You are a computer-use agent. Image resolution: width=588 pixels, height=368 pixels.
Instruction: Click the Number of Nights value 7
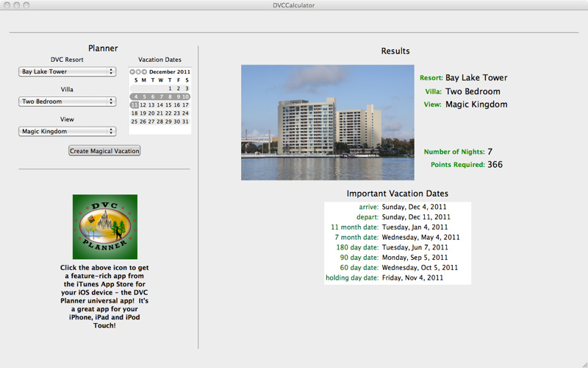pyautogui.click(x=490, y=152)
